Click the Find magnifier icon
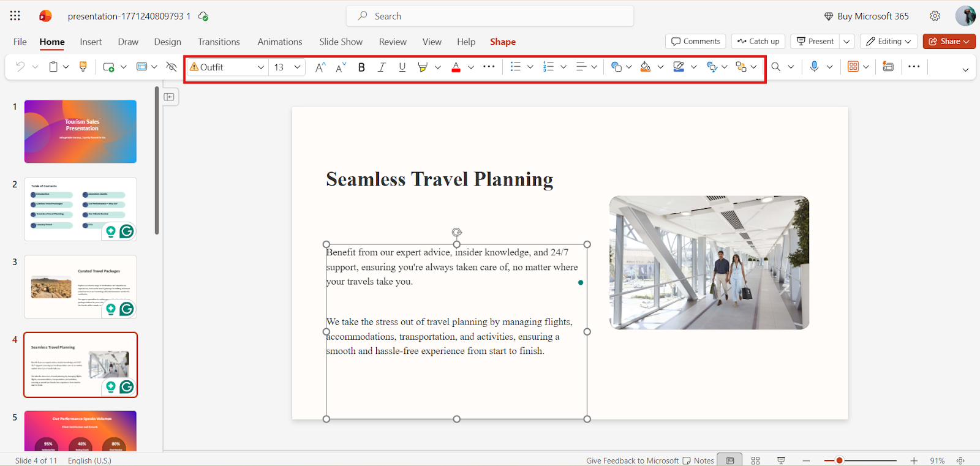The image size is (980, 466). 776,67
